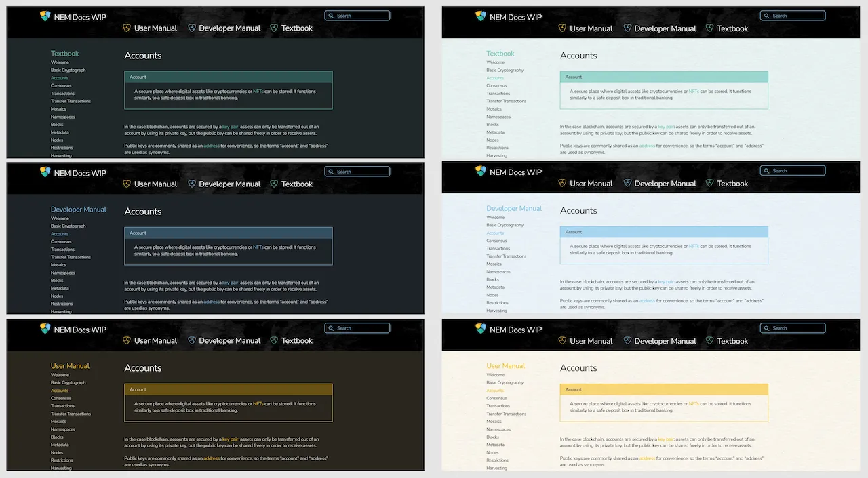The image size is (868, 478).
Task: Click NEM logo in light yellow User Manual panel
Action: pos(481,329)
